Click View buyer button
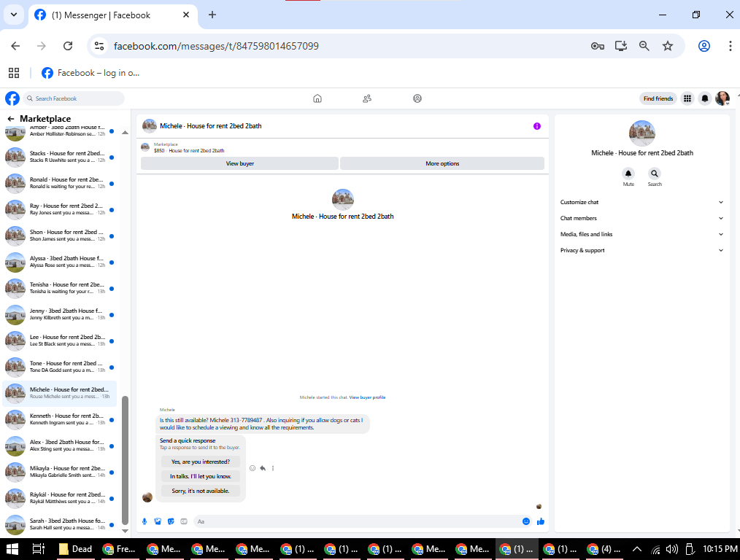The width and height of the screenshot is (740, 560). [x=240, y=163]
